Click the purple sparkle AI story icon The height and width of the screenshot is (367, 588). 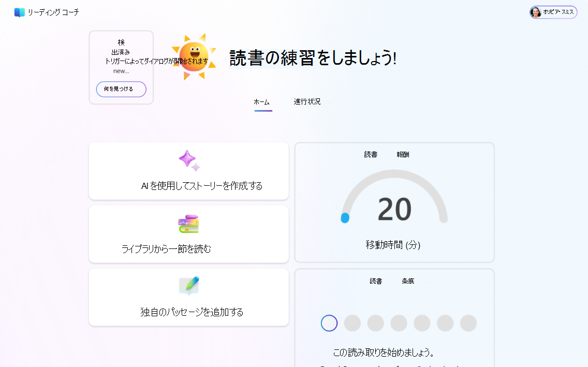click(189, 160)
